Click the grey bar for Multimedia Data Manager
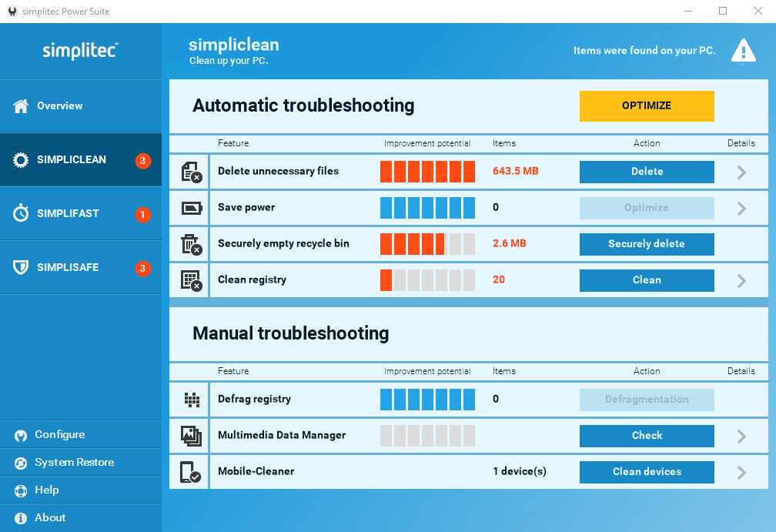The width and height of the screenshot is (776, 532). pos(427,436)
